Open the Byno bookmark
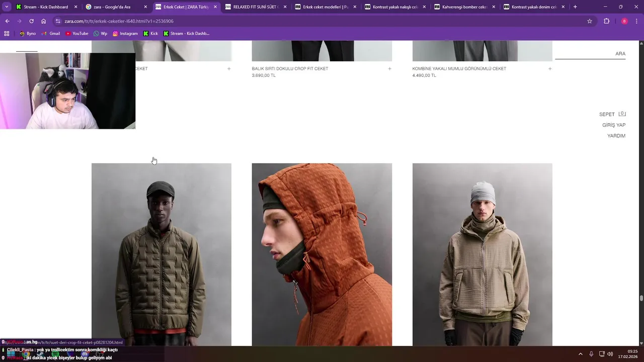 pos(27,34)
